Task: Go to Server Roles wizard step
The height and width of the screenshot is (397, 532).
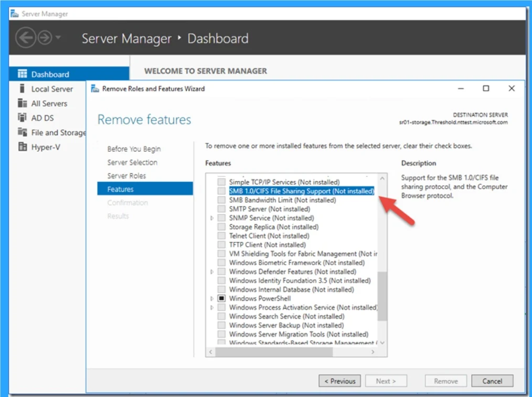Action: 126,176
